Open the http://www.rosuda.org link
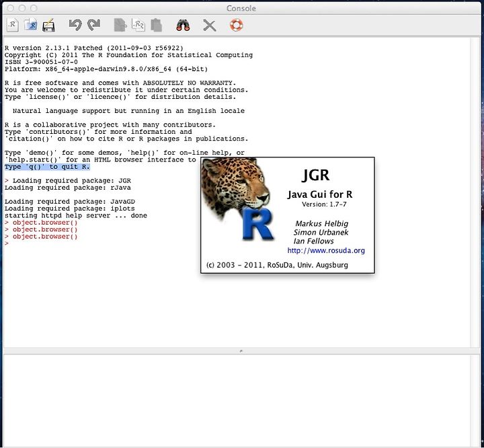 pos(326,250)
